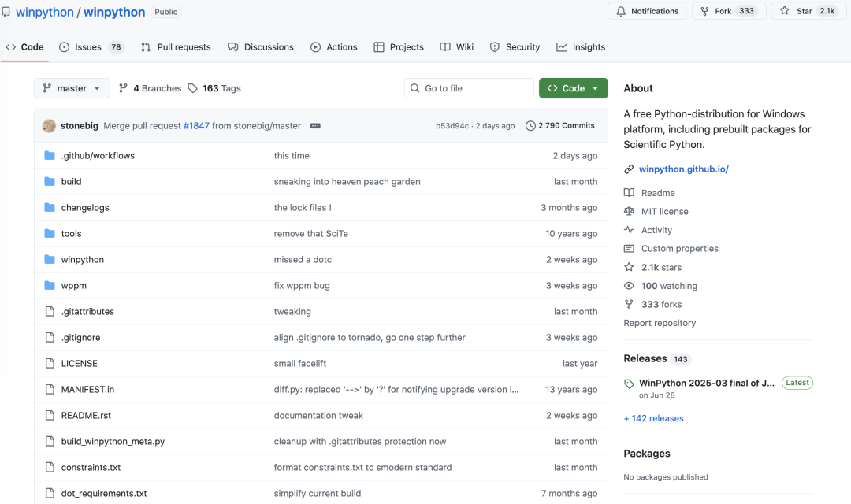Click the Go to file search field
This screenshot has width=851, height=504.
pos(469,88)
